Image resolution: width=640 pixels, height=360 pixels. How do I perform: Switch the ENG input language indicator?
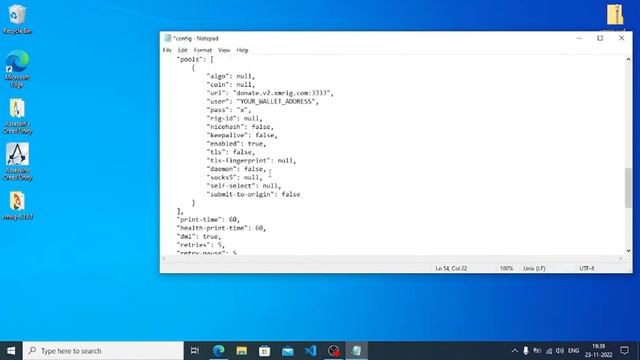point(573,351)
